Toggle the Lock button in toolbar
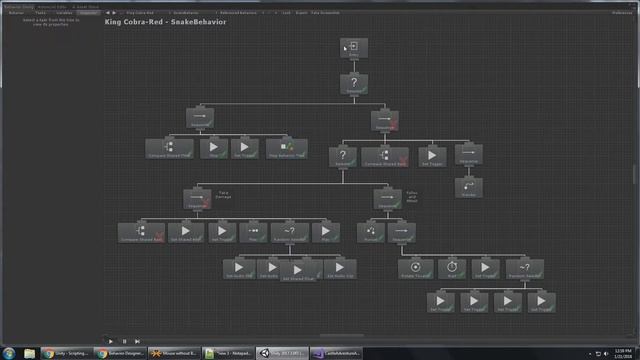Viewport: 640px width, 360px height. pyautogui.click(x=287, y=13)
